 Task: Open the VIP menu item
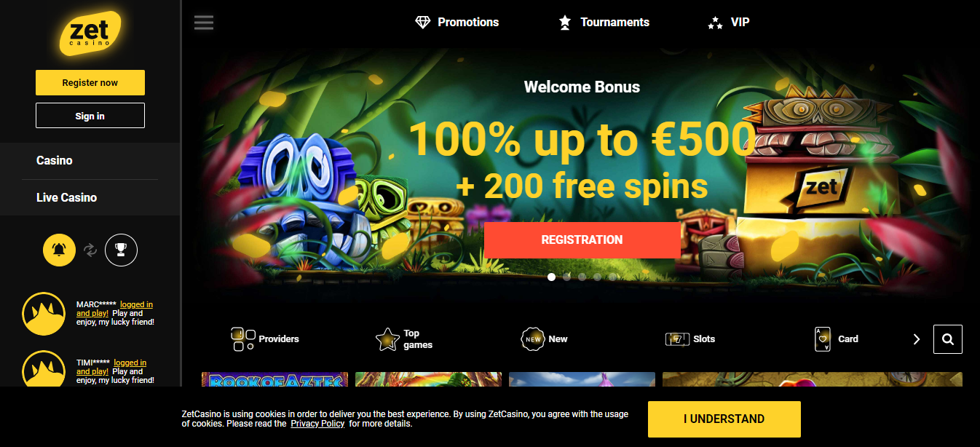[729, 23]
